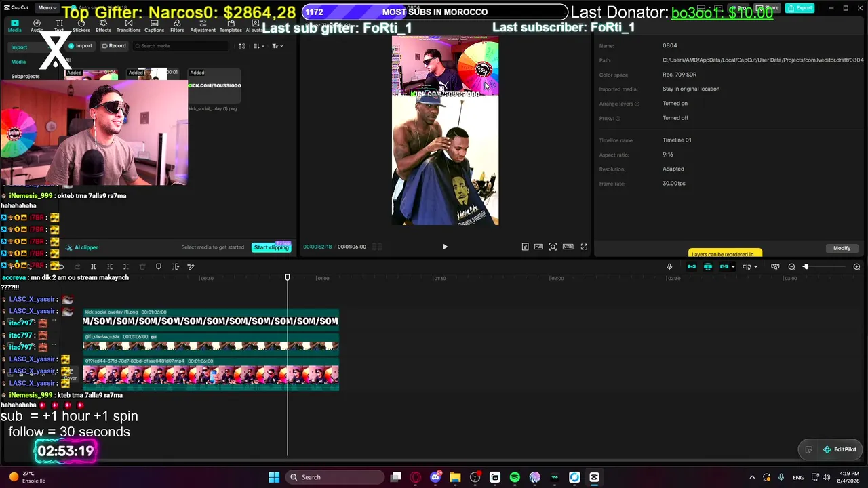Click the microphone voiceover record icon
868x488 pixels.
pos(669,266)
